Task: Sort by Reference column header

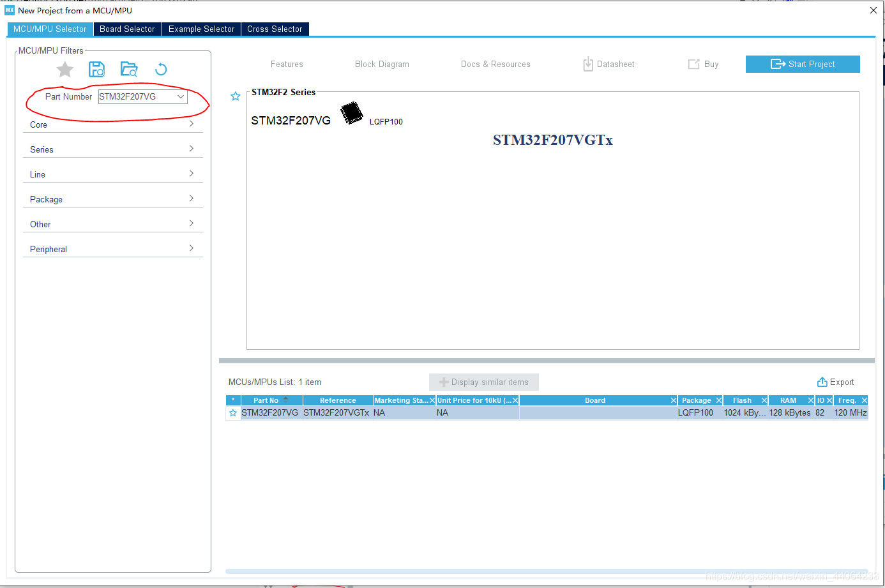Action: (x=338, y=400)
